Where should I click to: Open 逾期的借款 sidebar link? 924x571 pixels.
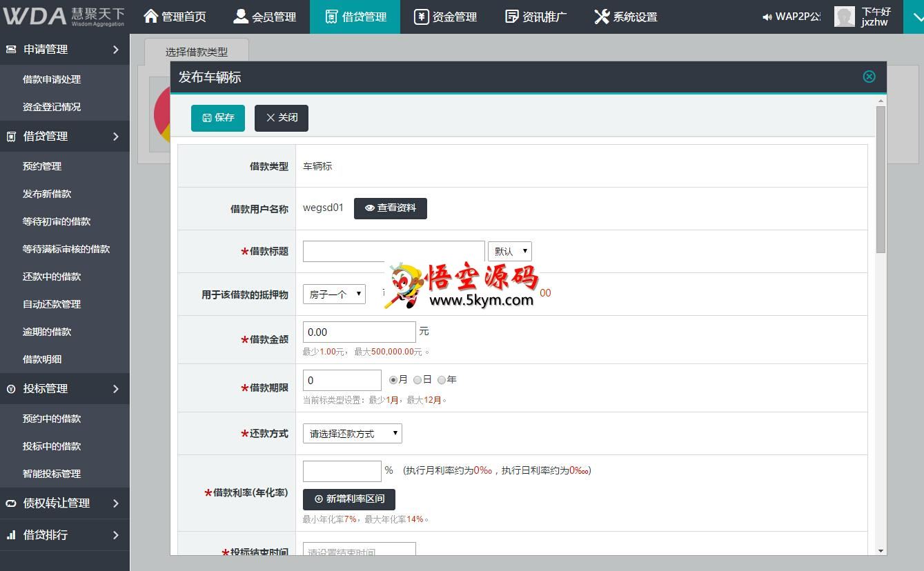[47, 332]
